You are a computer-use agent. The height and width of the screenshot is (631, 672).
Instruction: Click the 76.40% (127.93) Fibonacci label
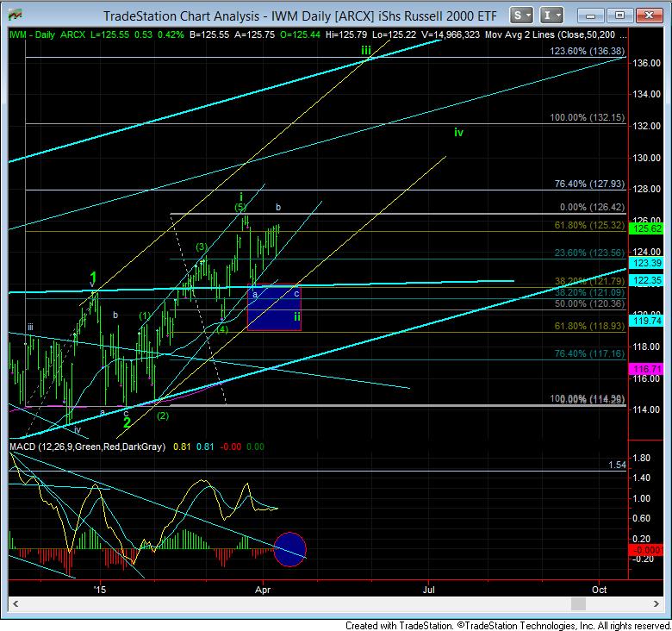pyautogui.click(x=589, y=184)
